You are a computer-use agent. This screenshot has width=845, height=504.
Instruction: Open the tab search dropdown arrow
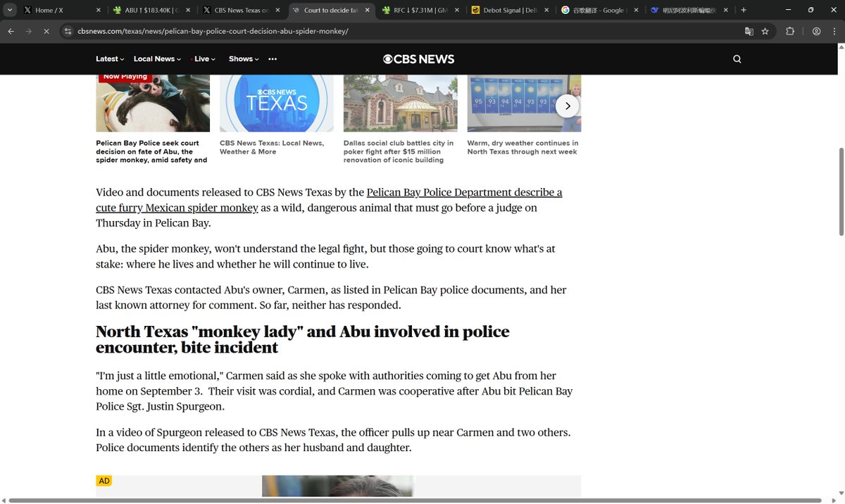coord(9,11)
